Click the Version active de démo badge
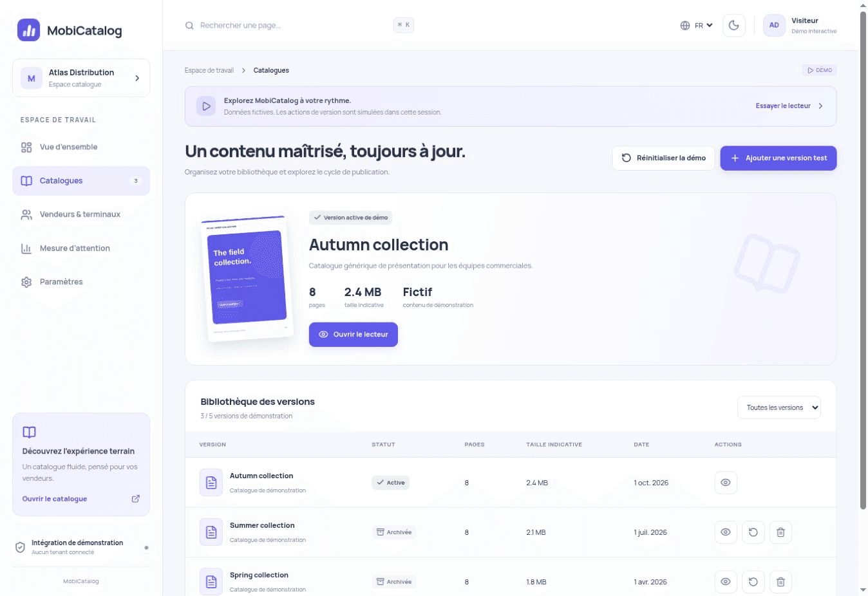Screen dimensions: 868x596 coord(350,218)
